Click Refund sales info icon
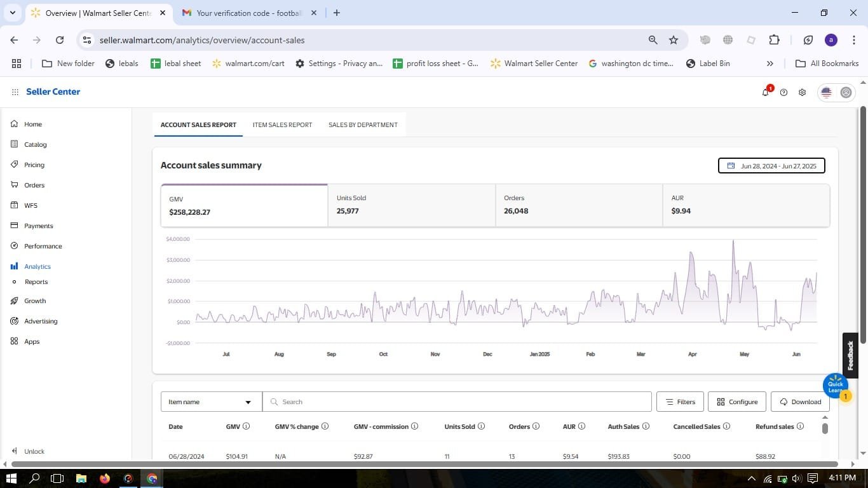The width and height of the screenshot is (868, 488). [800, 426]
